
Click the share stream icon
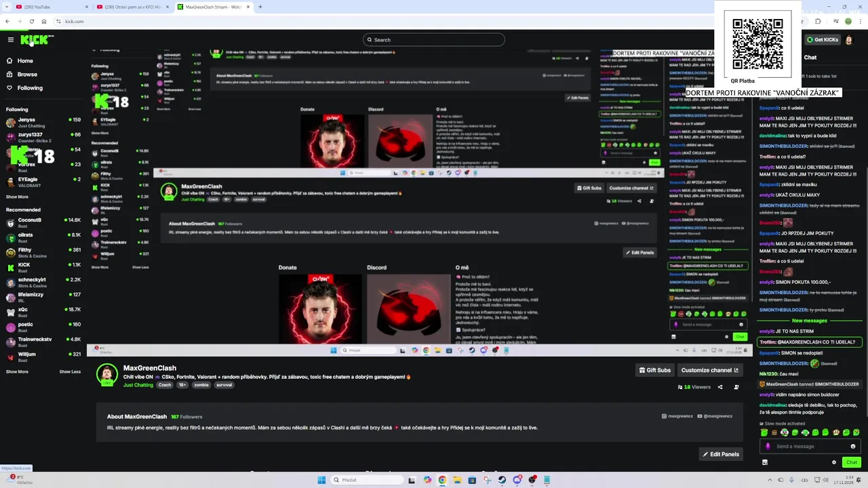(720, 387)
